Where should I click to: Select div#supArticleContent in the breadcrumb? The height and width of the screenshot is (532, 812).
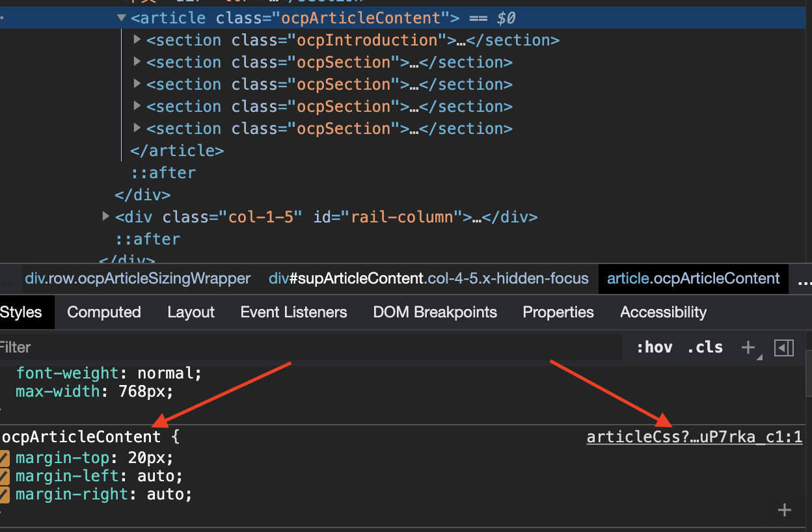(x=428, y=279)
